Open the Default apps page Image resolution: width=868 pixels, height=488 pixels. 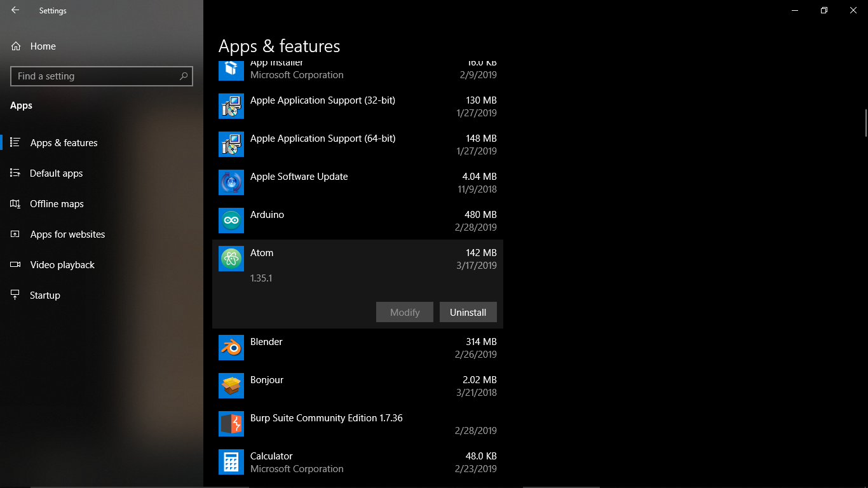point(102,173)
